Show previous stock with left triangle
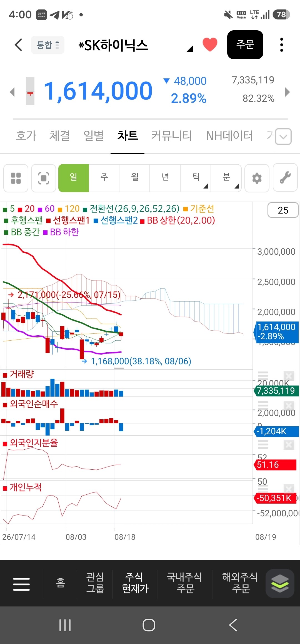Viewport: 300px width, 644px height. pyautogui.click(x=12, y=92)
